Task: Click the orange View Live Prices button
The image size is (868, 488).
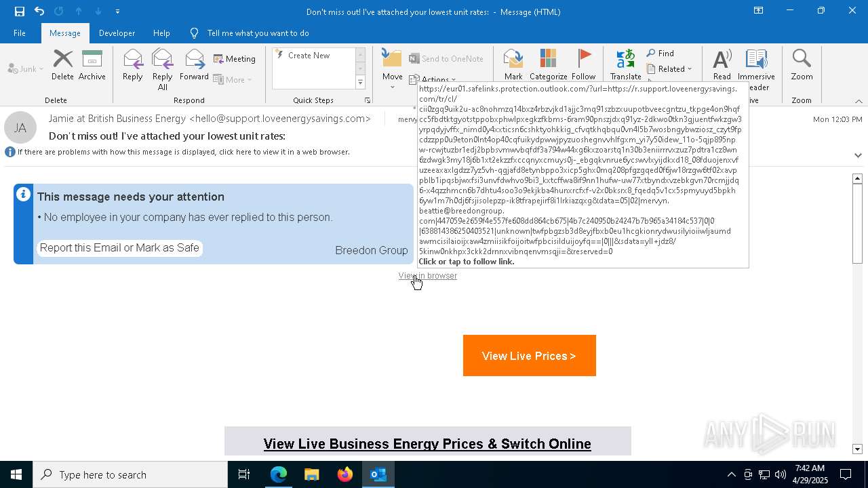Action: click(530, 356)
